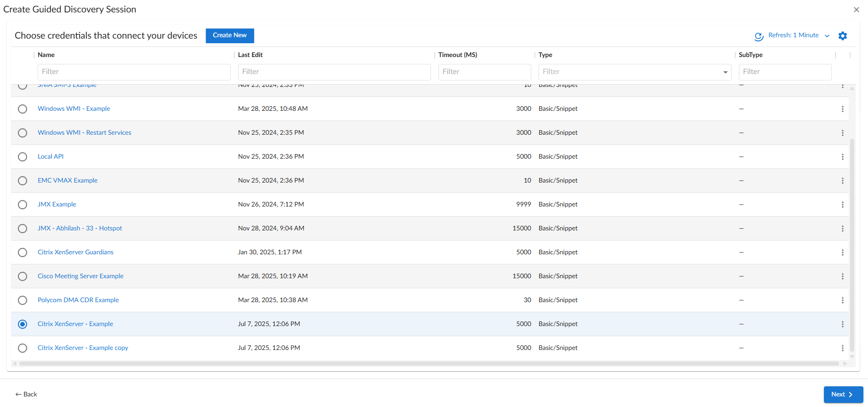Image resolution: width=868 pixels, height=407 pixels.
Task: Open the three-dot menu for Polycom DMA CDR Example
Action: tap(842, 300)
